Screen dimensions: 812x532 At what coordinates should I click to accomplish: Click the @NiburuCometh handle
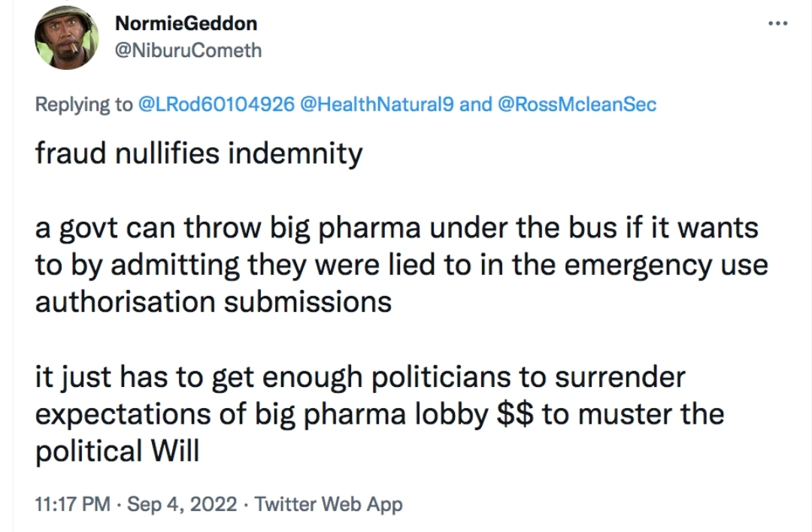click(x=188, y=50)
